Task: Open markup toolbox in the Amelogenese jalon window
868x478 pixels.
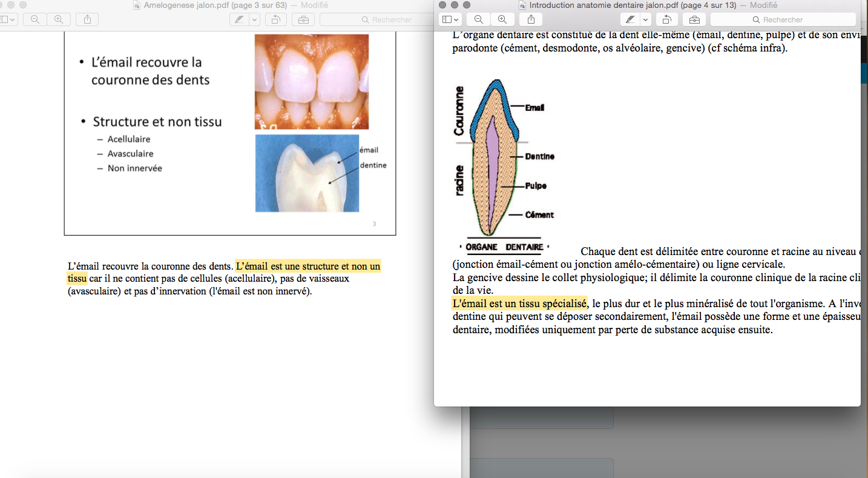Action: 303,19
